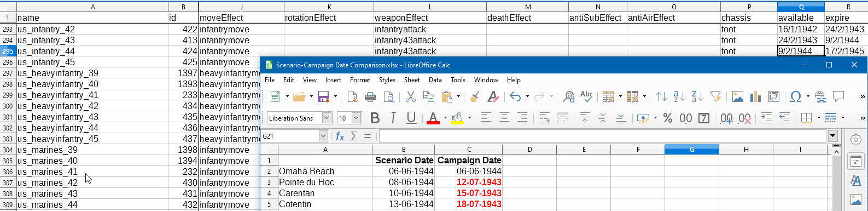
Task: Expand the formula bar
Action: 833,136
